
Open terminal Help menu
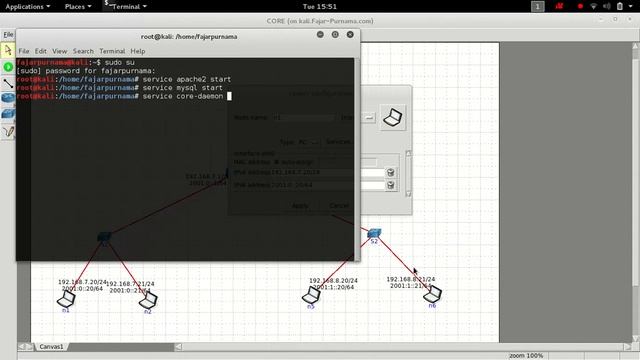pos(138,51)
